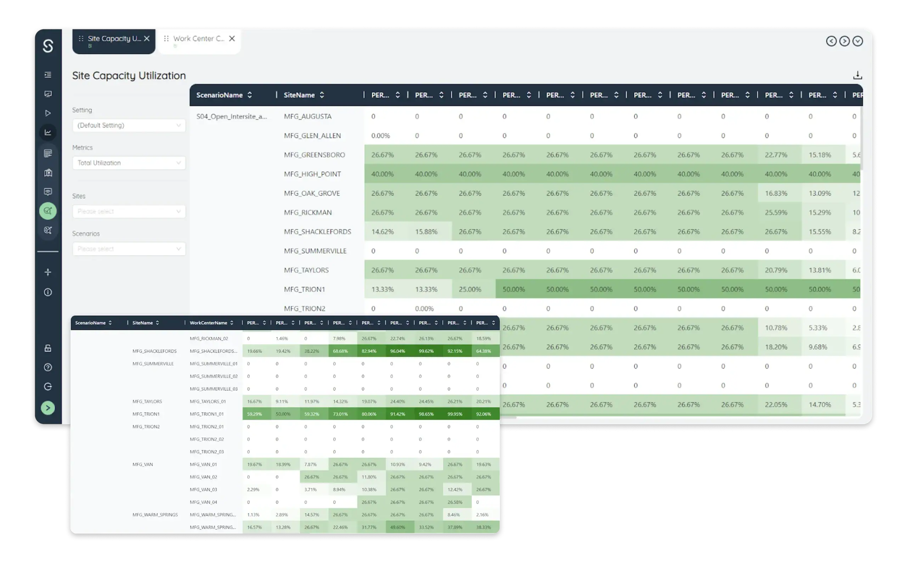Open the Setting dropdown (Default Setting)

[x=129, y=125]
